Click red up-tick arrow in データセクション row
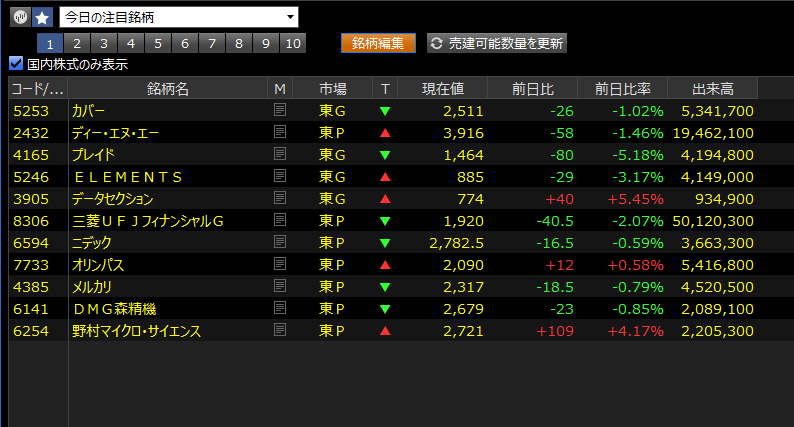Viewport: 794px width, 427px height. click(385, 199)
